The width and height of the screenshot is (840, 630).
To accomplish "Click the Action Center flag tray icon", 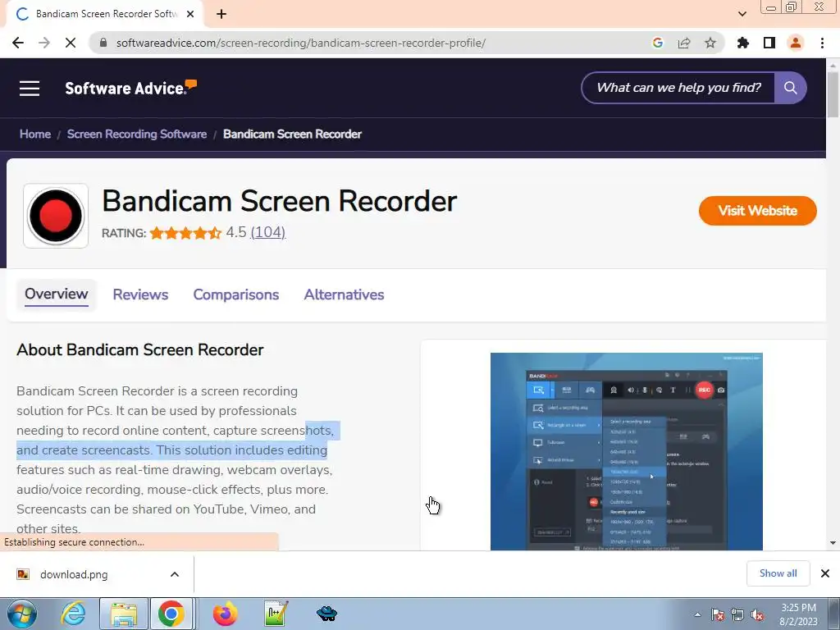I will tap(717, 614).
